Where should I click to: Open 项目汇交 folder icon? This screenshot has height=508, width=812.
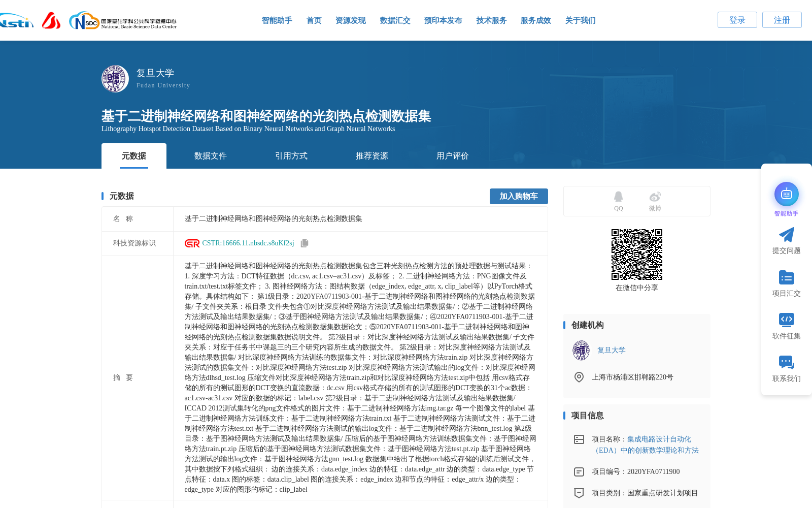(x=786, y=277)
